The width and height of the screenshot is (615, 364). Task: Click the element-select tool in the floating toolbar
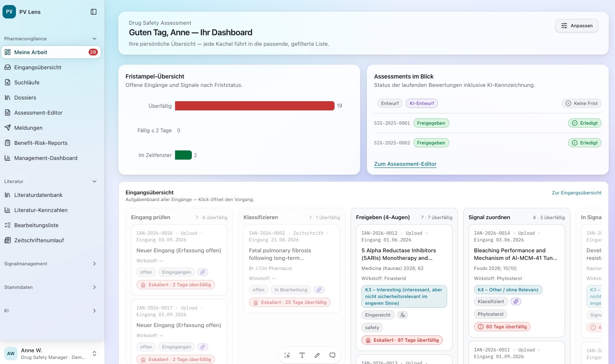[x=287, y=355]
